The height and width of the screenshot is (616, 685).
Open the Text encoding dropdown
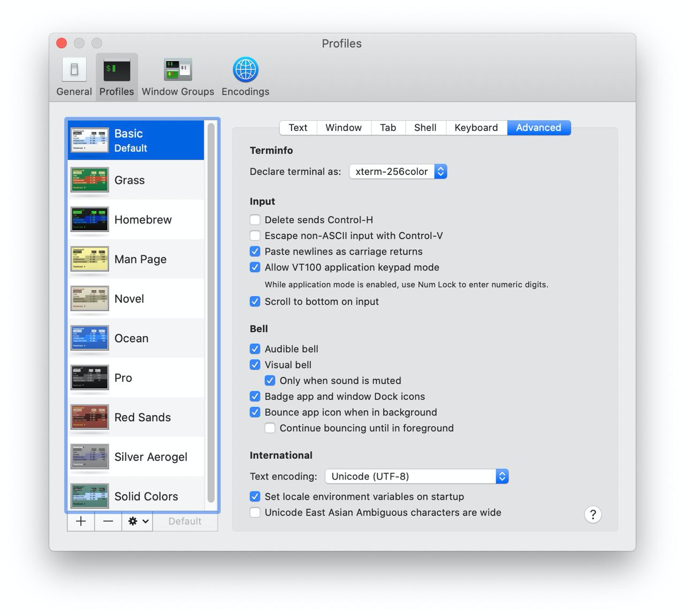pyautogui.click(x=417, y=476)
